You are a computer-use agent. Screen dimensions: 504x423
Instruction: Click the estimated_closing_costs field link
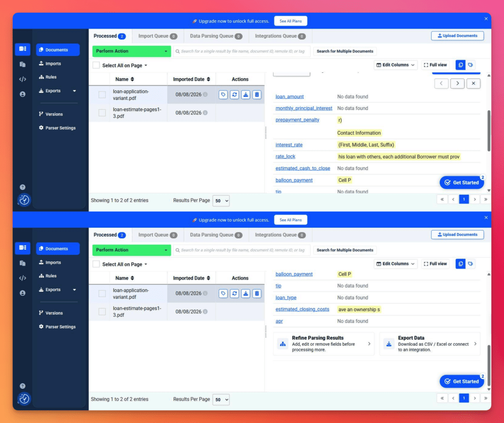[302, 309]
